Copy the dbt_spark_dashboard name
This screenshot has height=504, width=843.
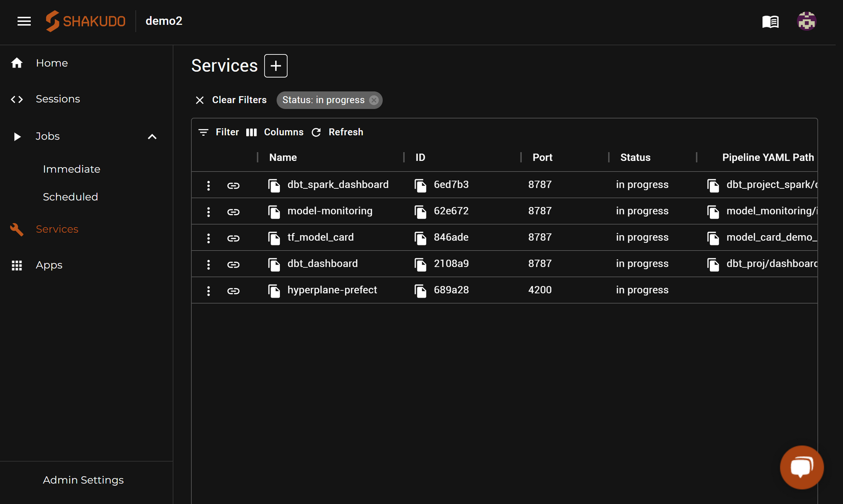274,185
